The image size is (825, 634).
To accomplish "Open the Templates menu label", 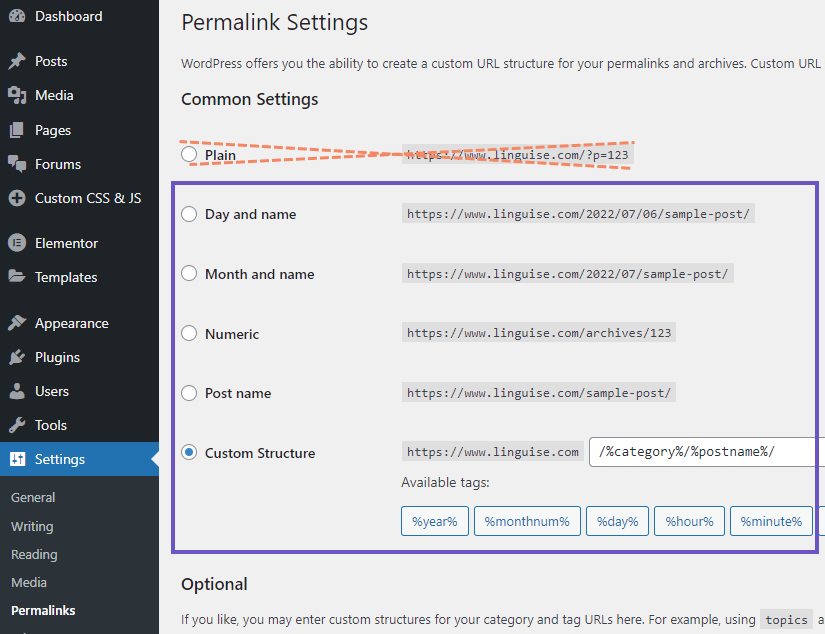I will coord(66,277).
